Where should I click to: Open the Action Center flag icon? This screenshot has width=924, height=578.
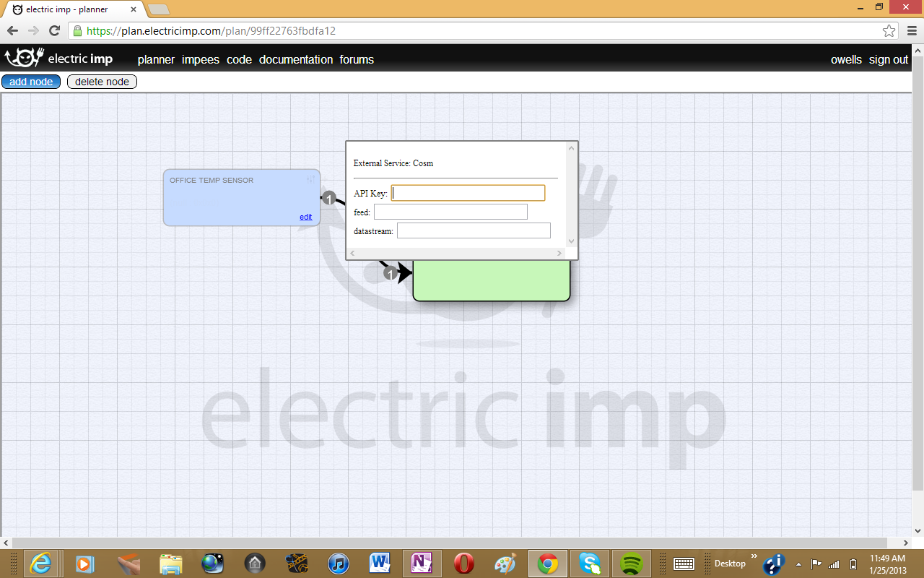[x=816, y=564]
